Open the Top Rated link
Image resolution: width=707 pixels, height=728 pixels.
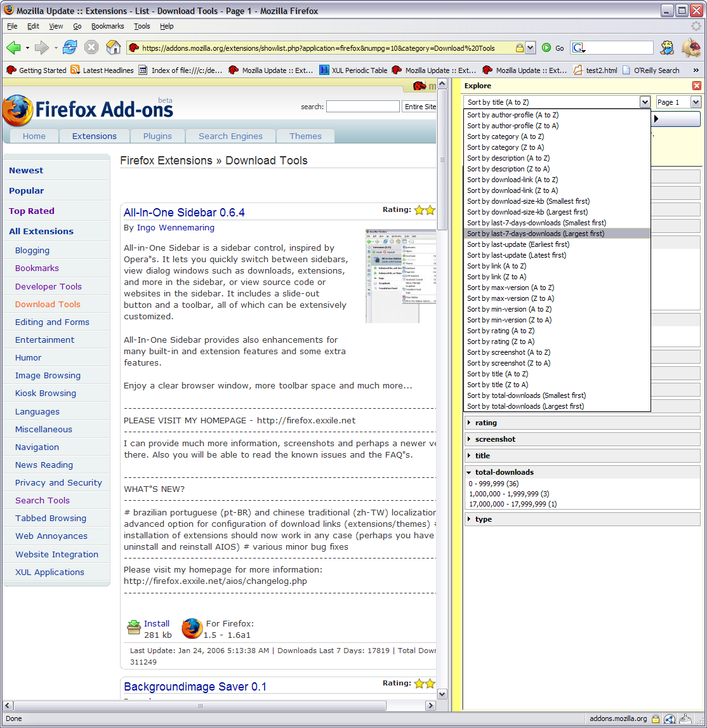click(x=32, y=211)
